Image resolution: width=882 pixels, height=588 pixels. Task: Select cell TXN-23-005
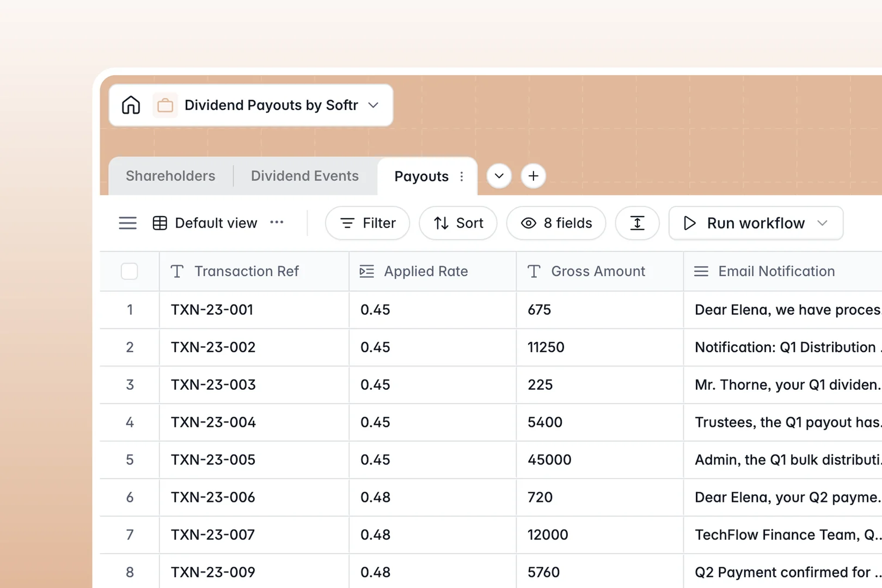pos(254,460)
